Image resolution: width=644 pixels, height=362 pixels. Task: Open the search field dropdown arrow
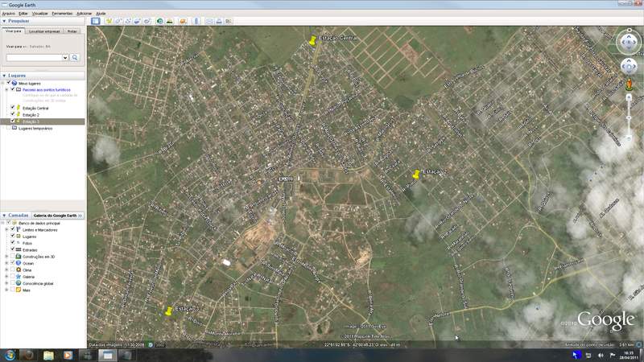(65, 58)
